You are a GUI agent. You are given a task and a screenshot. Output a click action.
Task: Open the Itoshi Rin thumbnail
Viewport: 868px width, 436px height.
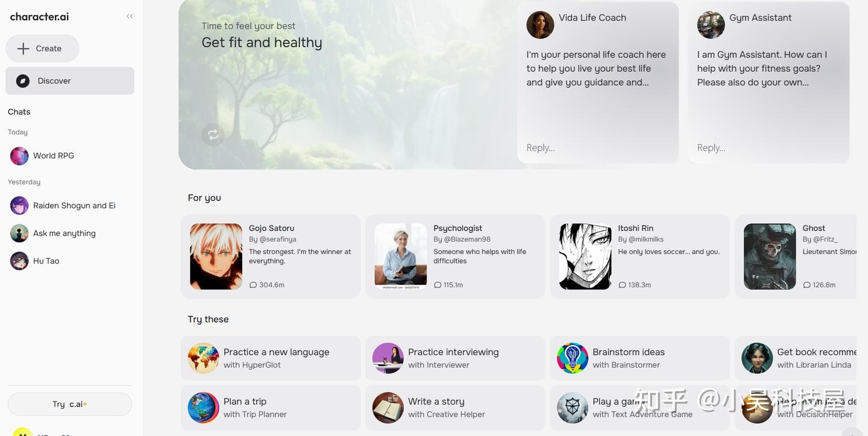coord(585,256)
